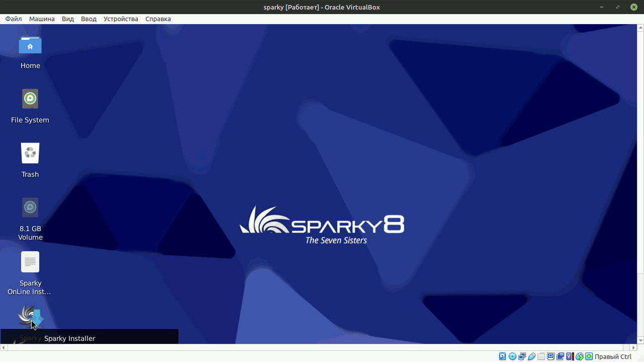Viewport: 644px width, 362px height.
Task: Click the hard disk activity status icon
Action: [x=502, y=356]
